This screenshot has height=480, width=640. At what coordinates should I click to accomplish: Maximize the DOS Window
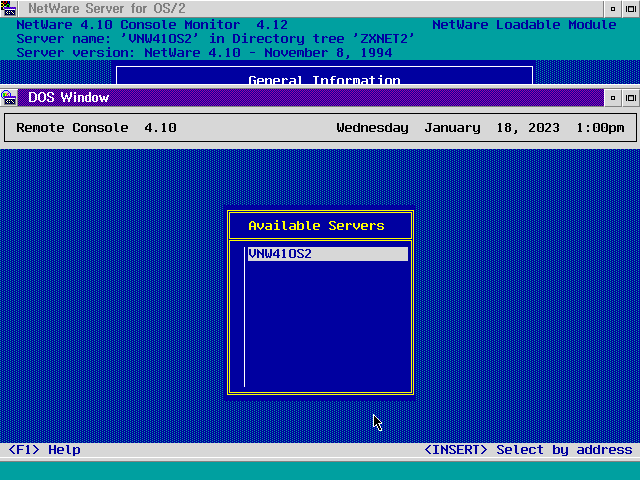tap(631, 98)
